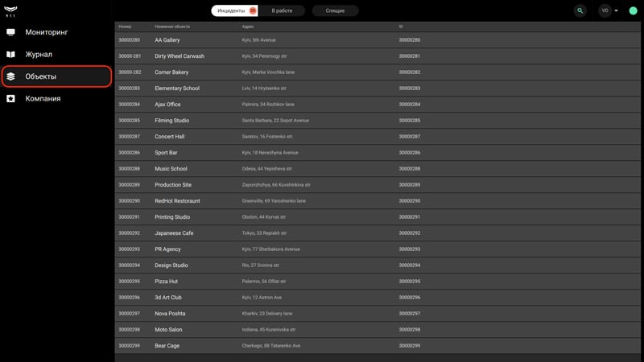Image resolution: width=644 pixels, height=362 pixels.
Task: Open the Мониторинг monitor icon
Action: pos(10,32)
